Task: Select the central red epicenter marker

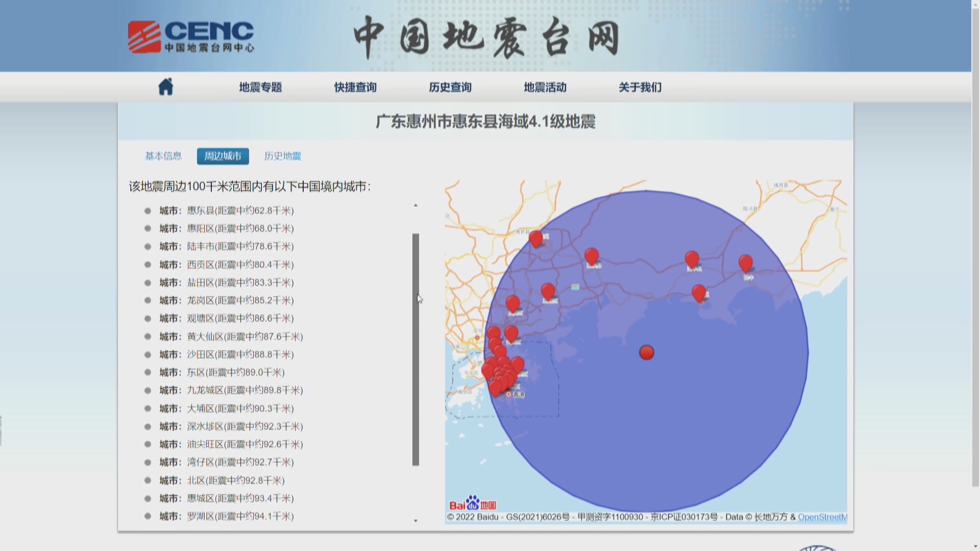Action: tap(647, 352)
